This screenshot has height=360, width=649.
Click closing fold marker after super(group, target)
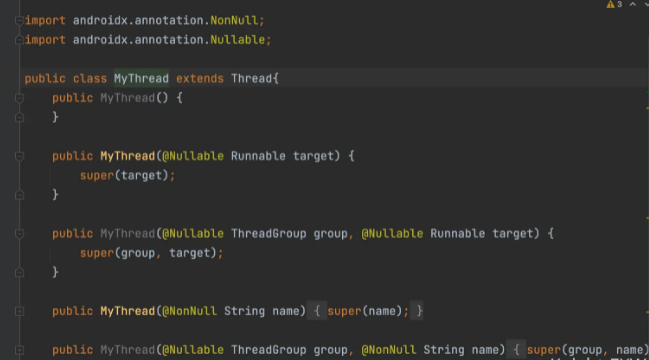click(19, 272)
